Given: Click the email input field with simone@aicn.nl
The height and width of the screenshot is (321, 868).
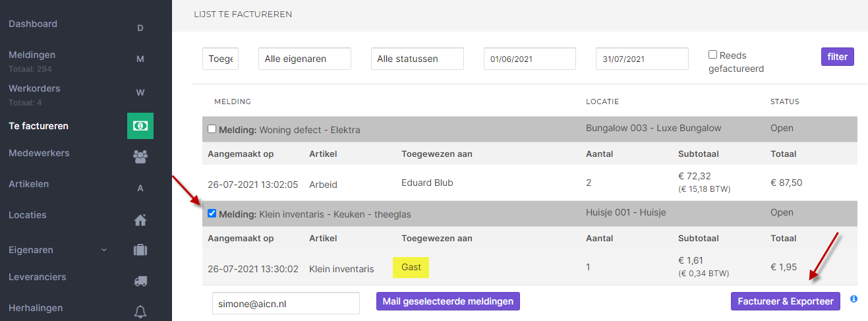Looking at the screenshot, I should pyautogui.click(x=285, y=303).
